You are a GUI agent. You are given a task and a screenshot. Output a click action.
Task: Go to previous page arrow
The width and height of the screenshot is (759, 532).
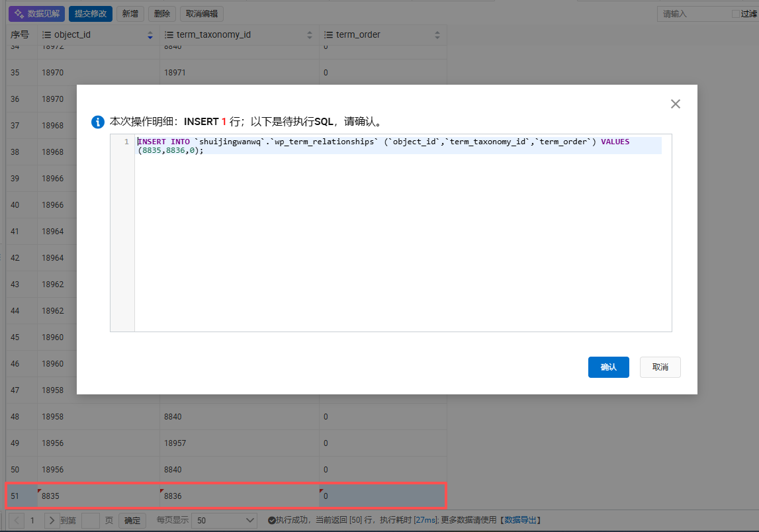tap(17, 520)
